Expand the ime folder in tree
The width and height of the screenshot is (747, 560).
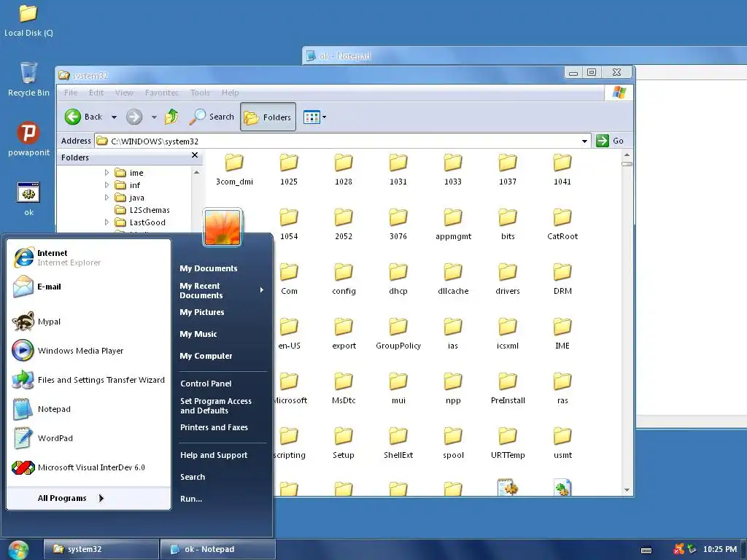point(107,172)
